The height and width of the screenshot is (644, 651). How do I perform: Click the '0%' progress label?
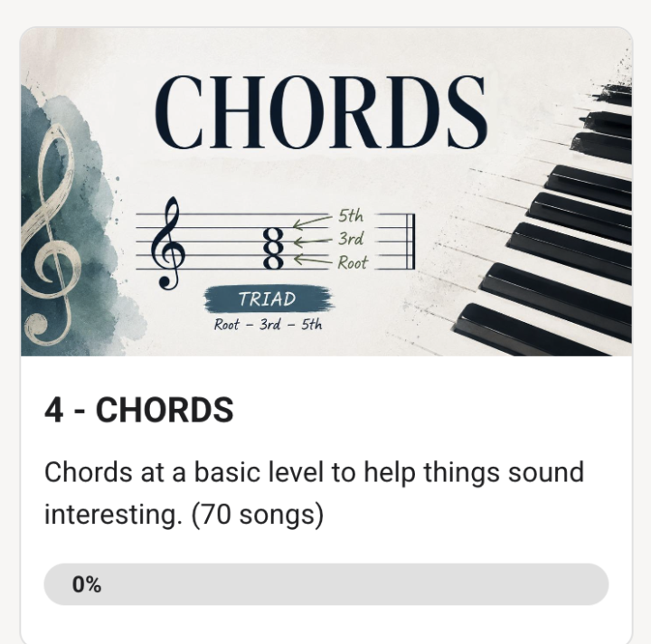(87, 584)
